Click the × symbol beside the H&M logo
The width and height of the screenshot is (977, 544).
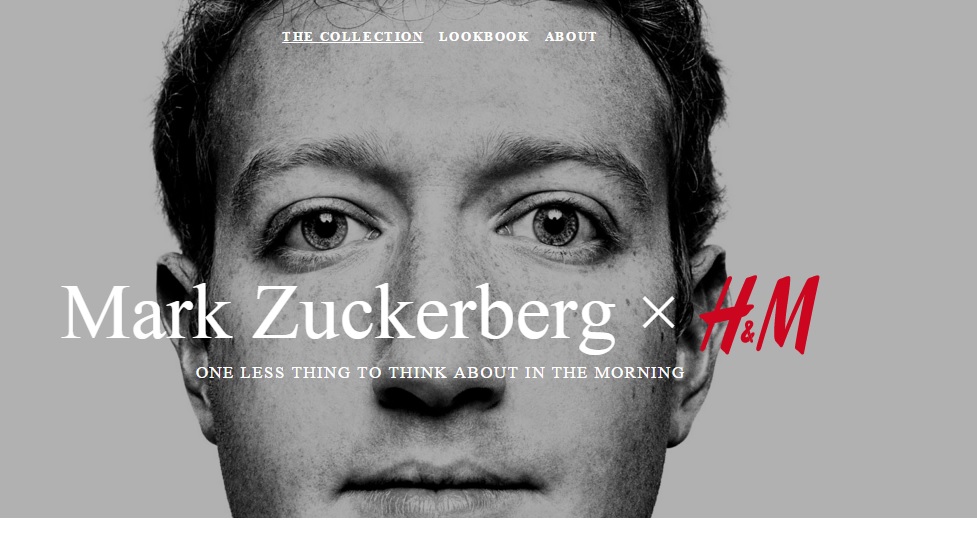click(x=658, y=312)
